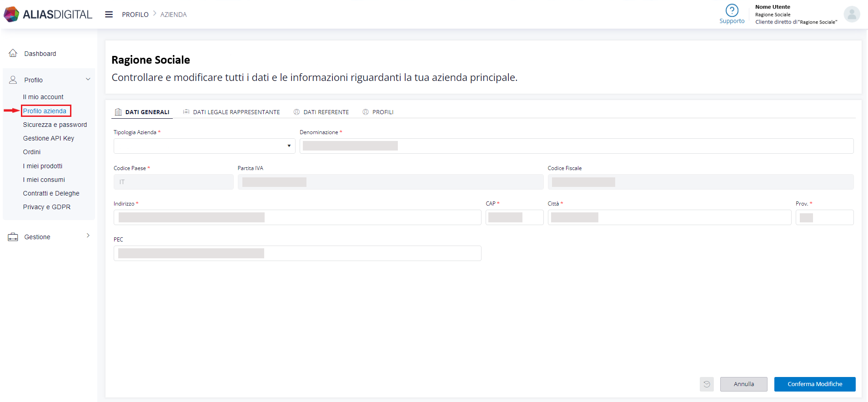Screen dimensions: 868x402
Task: Click into the Città field
Action: coord(669,217)
